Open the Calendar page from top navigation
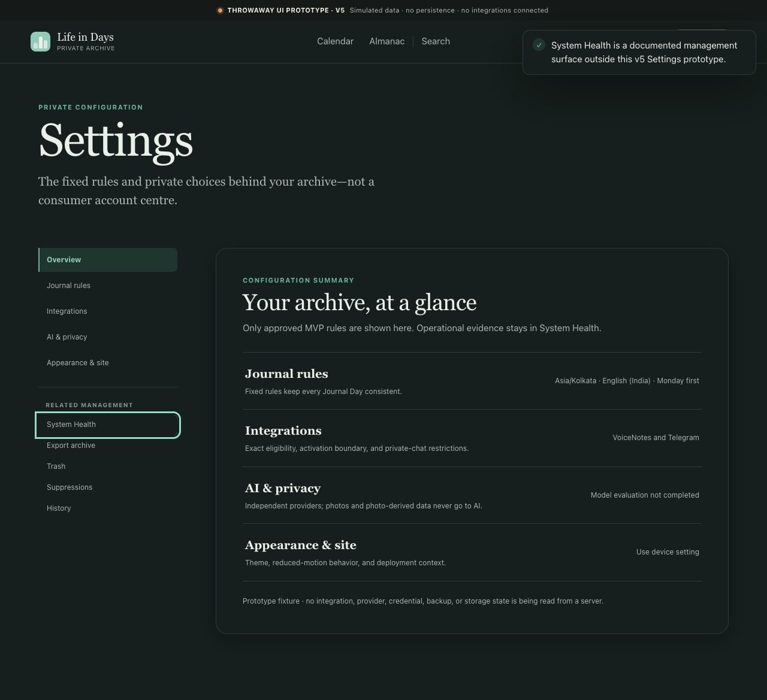767x700 pixels. pyautogui.click(x=335, y=41)
